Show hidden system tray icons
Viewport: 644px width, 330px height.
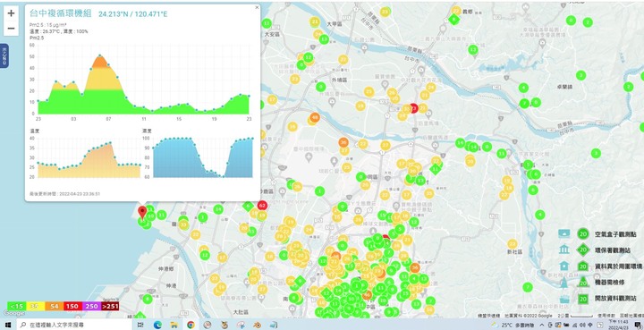click(x=542, y=325)
